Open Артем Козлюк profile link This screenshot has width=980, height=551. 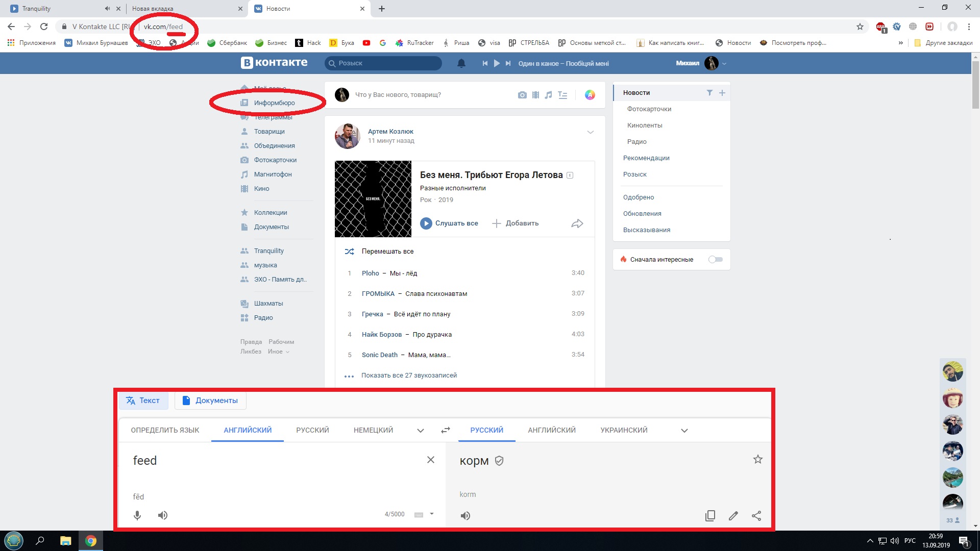[x=390, y=132]
